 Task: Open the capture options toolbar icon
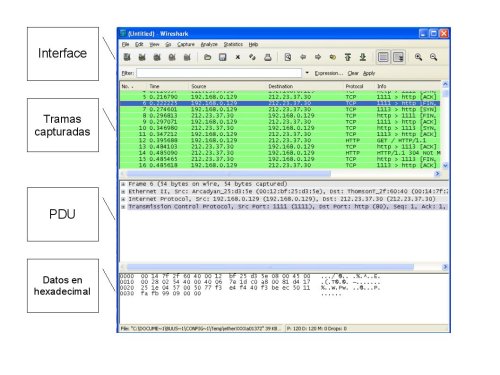pos(142,57)
